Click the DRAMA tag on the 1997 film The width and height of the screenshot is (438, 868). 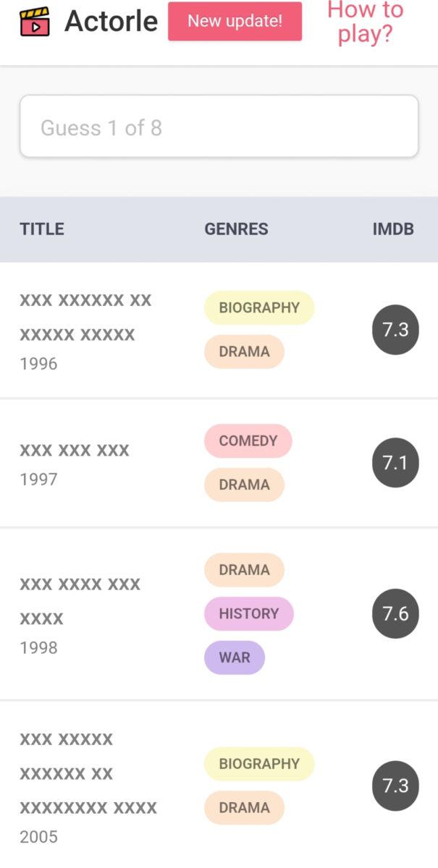[244, 485]
